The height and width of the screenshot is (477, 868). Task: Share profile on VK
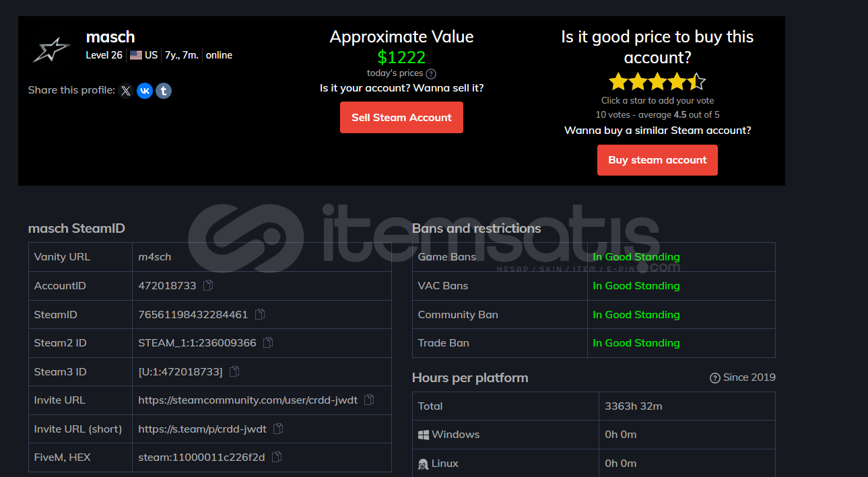[145, 90]
